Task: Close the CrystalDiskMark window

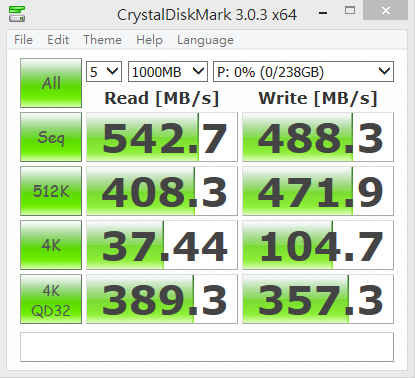Action: (x=386, y=11)
